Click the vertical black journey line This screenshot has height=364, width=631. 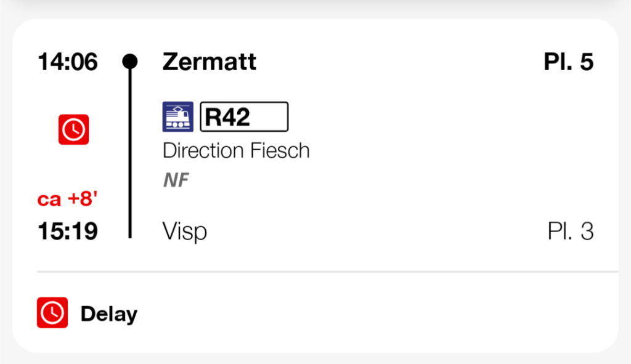pyautogui.click(x=130, y=154)
